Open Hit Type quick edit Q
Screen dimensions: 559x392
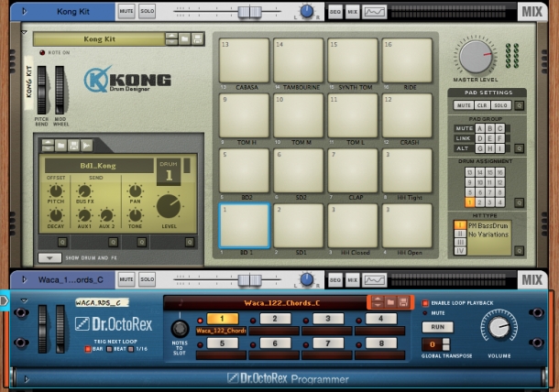(x=519, y=251)
